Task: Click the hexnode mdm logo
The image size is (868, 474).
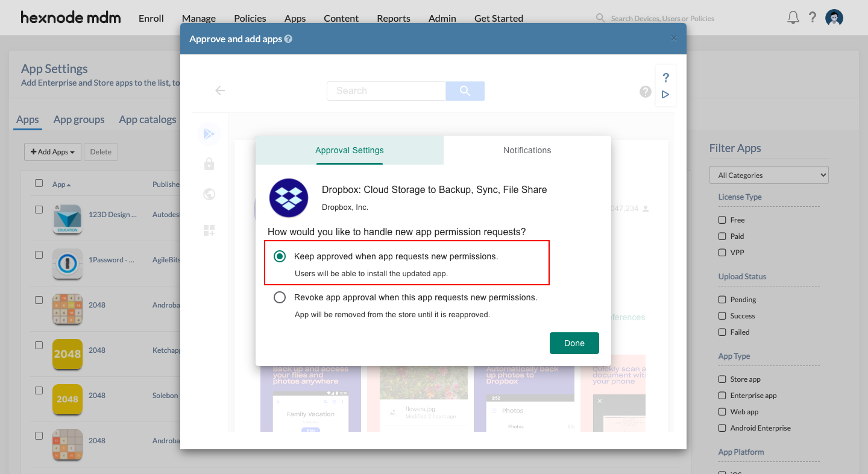Action: tap(71, 17)
